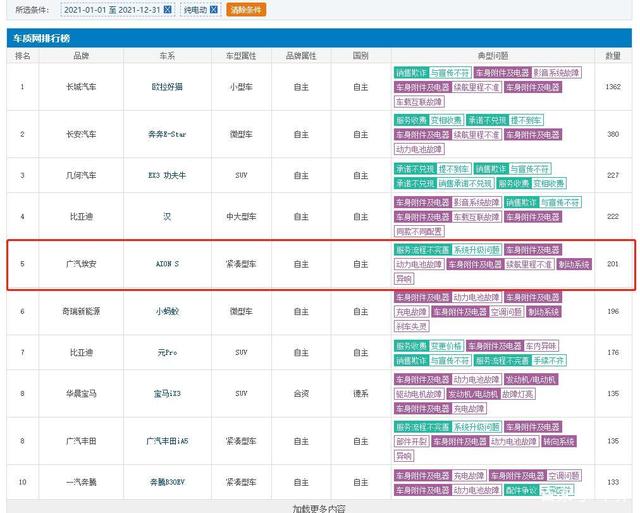The height and width of the screenshot is (513, 640).
Task: Click 驱动电机故障 tag in the 宝马iX3 row
Action: pyautogui.click(x=419, y=394)
